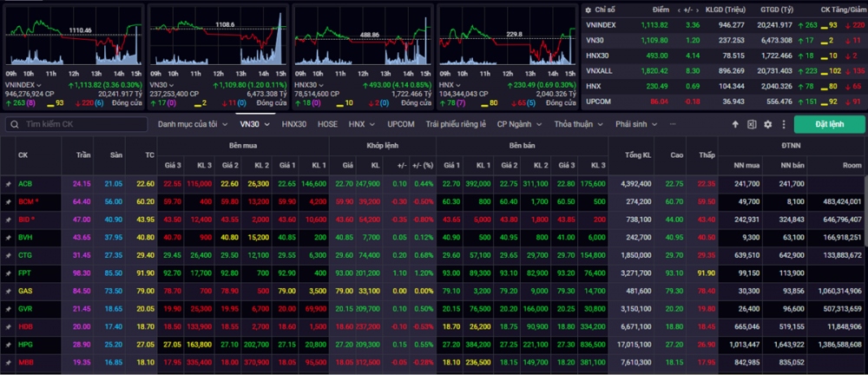Expand the Thỏa thuận dropdown
Image resolution: width=868 pixels, height=375 pixels.
click(601, 125)
